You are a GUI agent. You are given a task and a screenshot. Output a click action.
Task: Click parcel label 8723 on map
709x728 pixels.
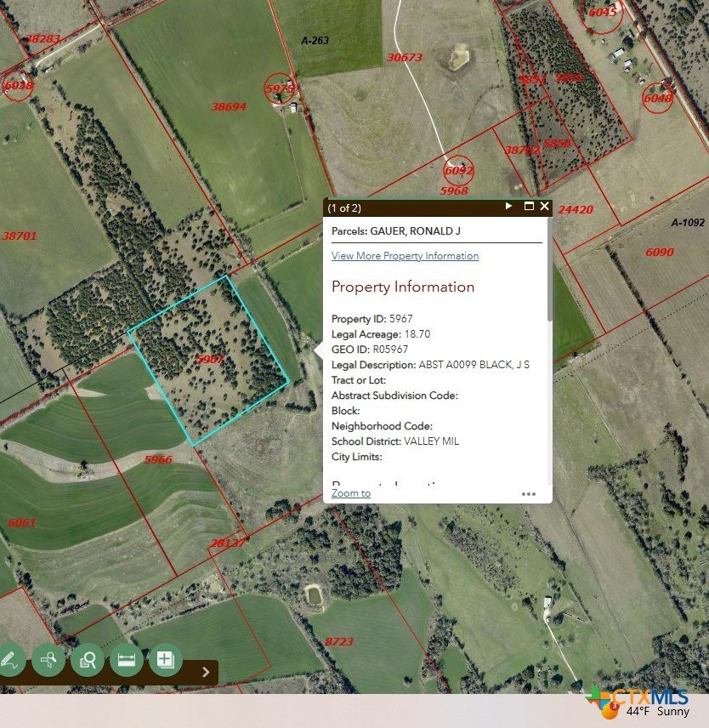click(x=338, y=641)
